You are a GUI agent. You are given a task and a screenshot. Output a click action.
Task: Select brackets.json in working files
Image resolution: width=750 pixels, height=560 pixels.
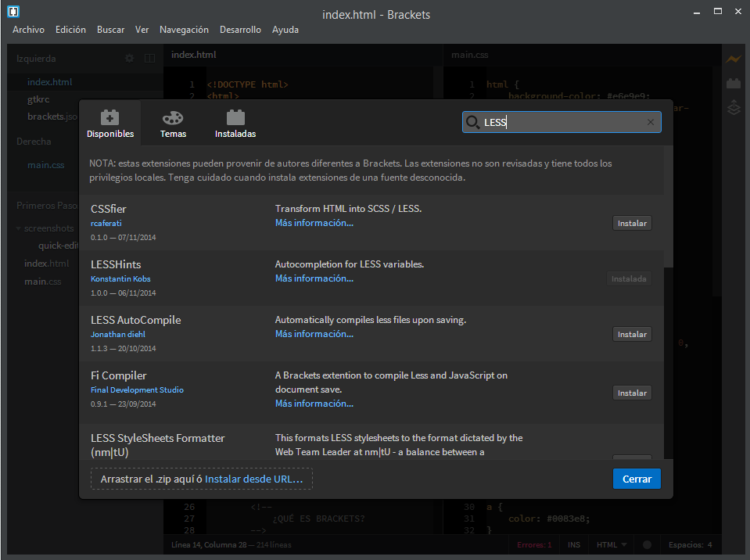tap(52, 117)
